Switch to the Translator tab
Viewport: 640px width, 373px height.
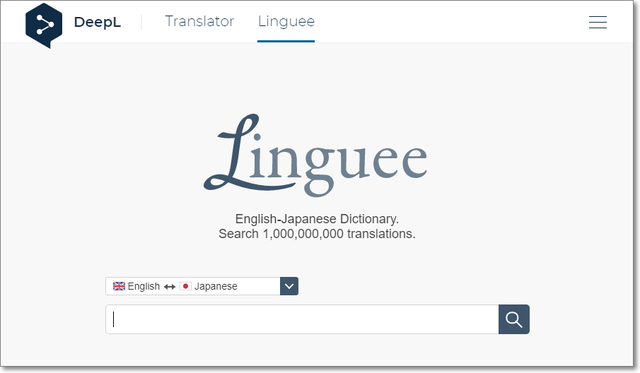click(199, 21)
